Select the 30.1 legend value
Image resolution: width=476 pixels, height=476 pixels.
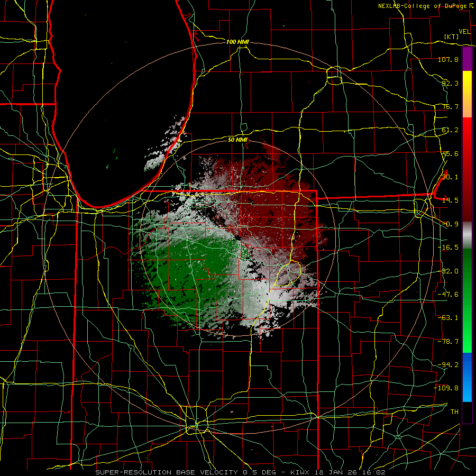point(450,177)
